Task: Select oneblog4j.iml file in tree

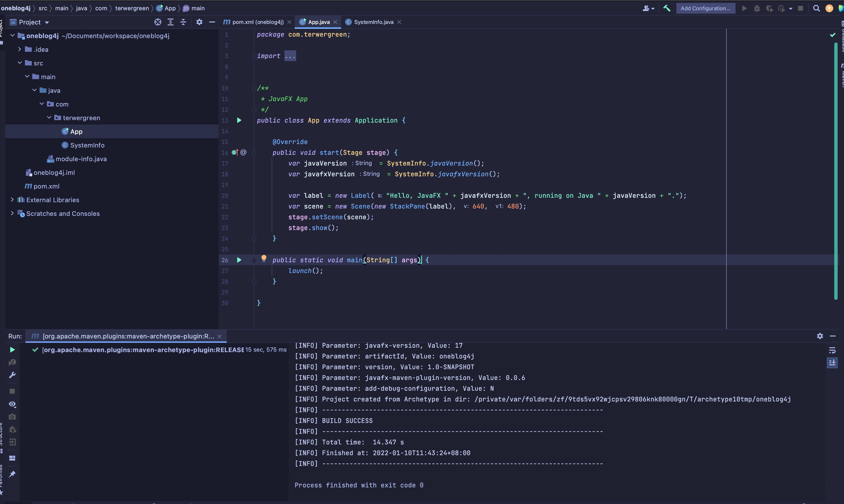Action: point(111,173)
